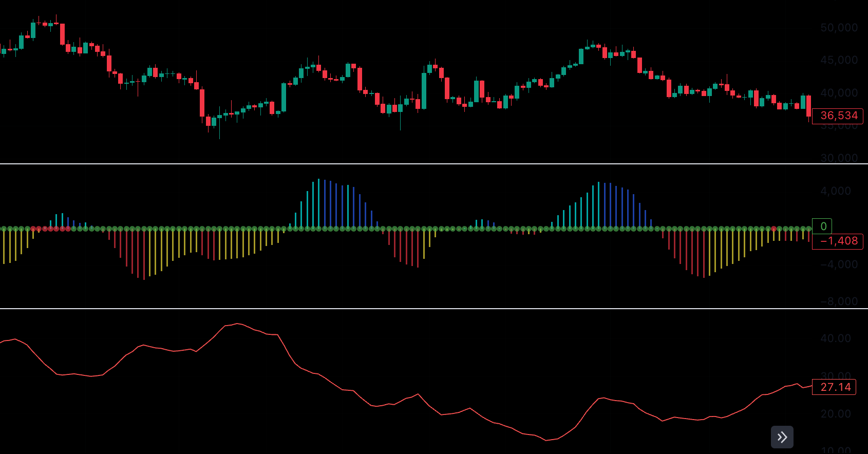Click the −8,000 histogram axis label
The image size is (868, 454).
[839, 301]
